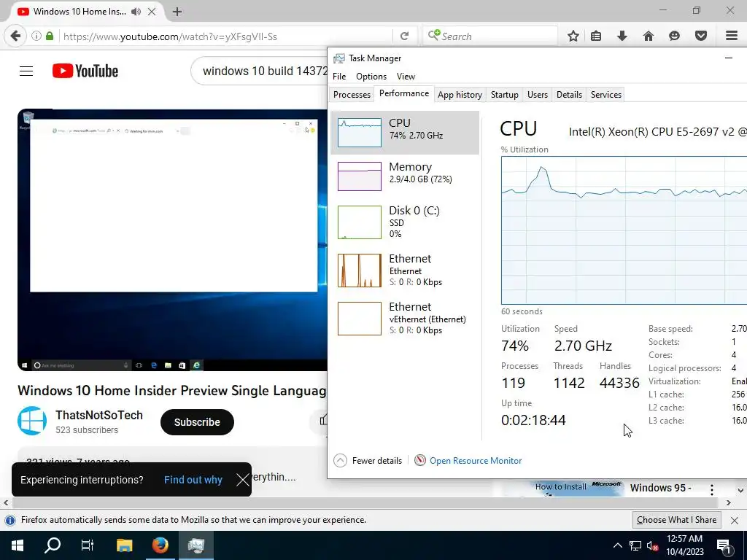
Task: Switch to the Services tab
Action: click(x=606, y=95)
